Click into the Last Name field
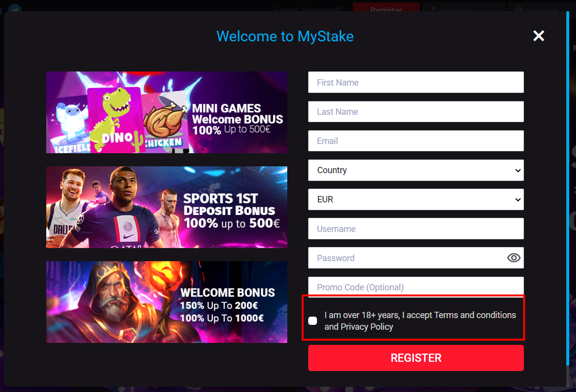 pos(416,111)
